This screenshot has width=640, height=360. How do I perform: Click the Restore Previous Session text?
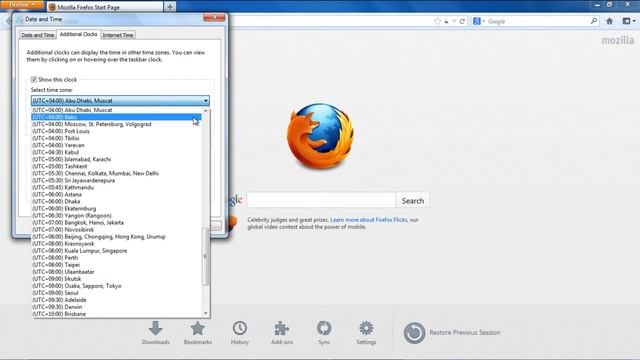click(x=464, y=333)
